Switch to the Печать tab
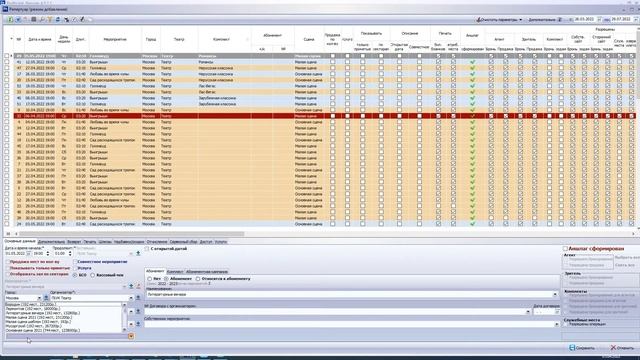Viewport: 640px width, 360px height. [90, 242]
